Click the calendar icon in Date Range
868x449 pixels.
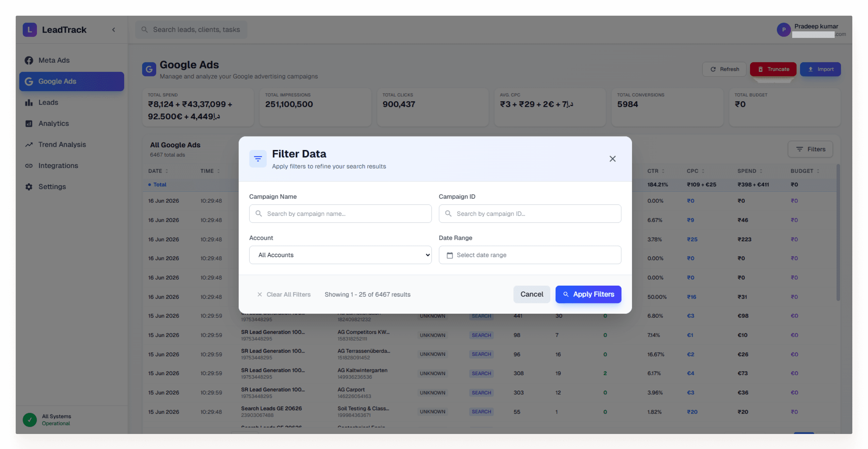point(449,255)
